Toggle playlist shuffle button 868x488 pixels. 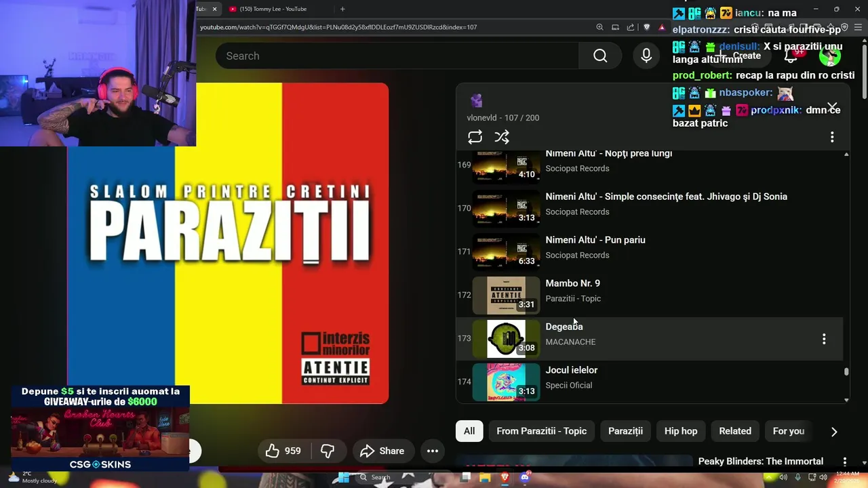tap(502, 137)
